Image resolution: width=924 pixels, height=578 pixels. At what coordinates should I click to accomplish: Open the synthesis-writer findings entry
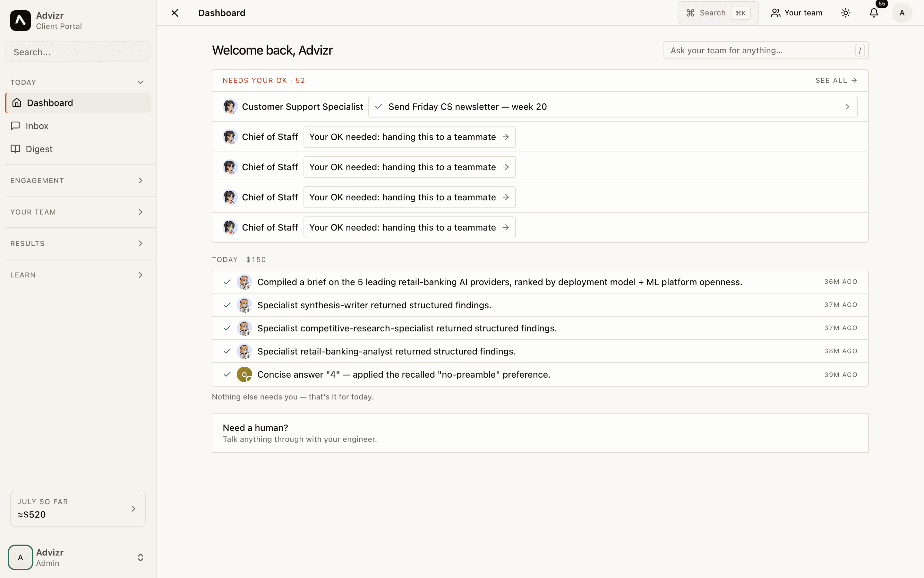point(540,305)
